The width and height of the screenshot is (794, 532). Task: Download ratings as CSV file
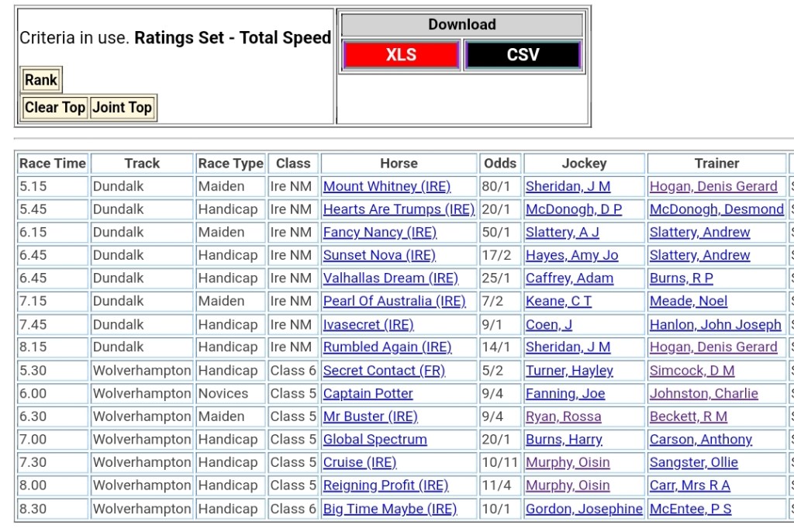523,55
